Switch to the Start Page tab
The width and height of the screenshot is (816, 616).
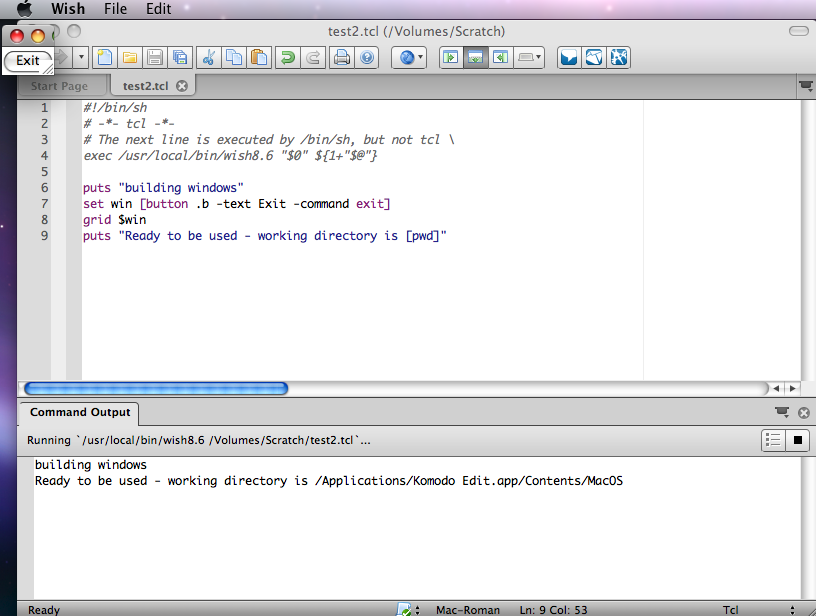click(x=60, y=86)
